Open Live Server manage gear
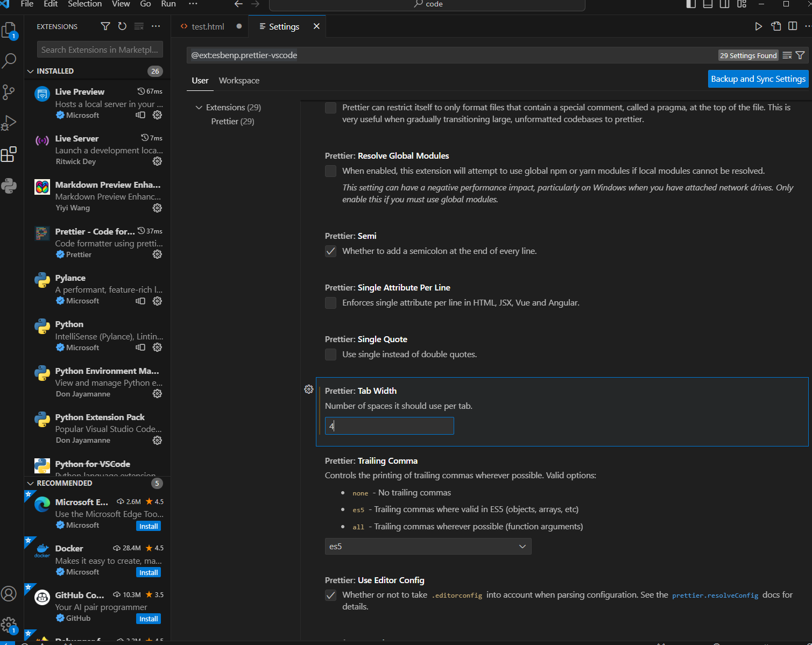The height and width of the screenshot is (645, 812). (157, 161)
